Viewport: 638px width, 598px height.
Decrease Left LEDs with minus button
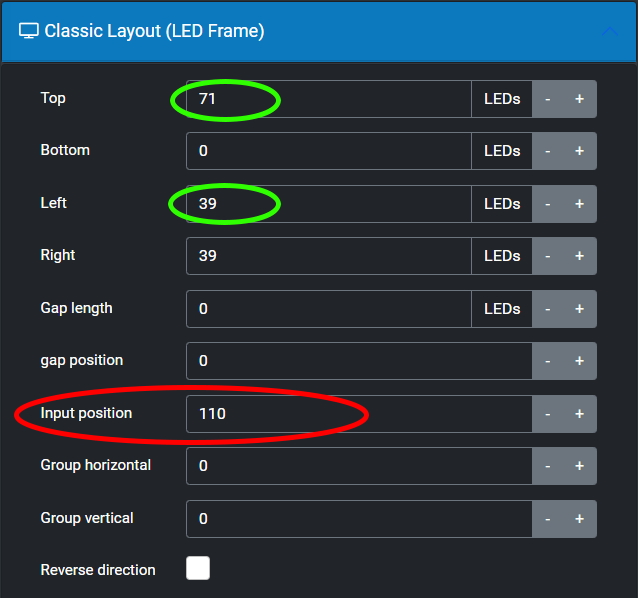547,204
